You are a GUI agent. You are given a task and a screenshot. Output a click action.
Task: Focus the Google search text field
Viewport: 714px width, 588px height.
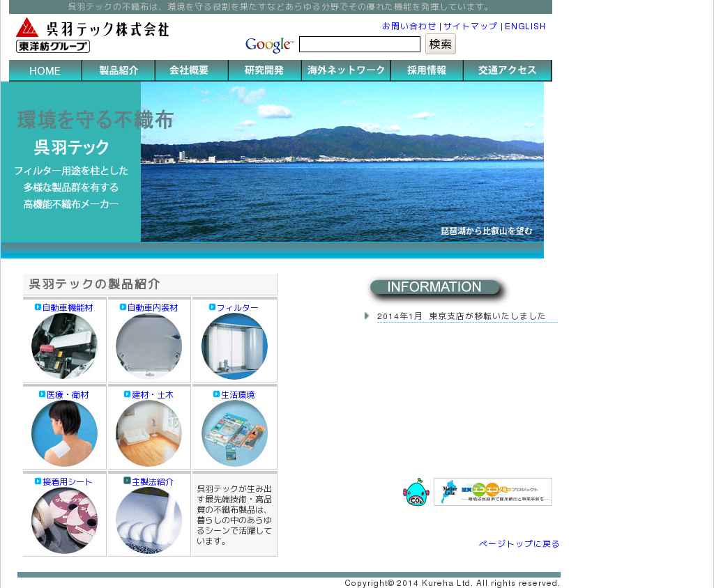point(359,45)
